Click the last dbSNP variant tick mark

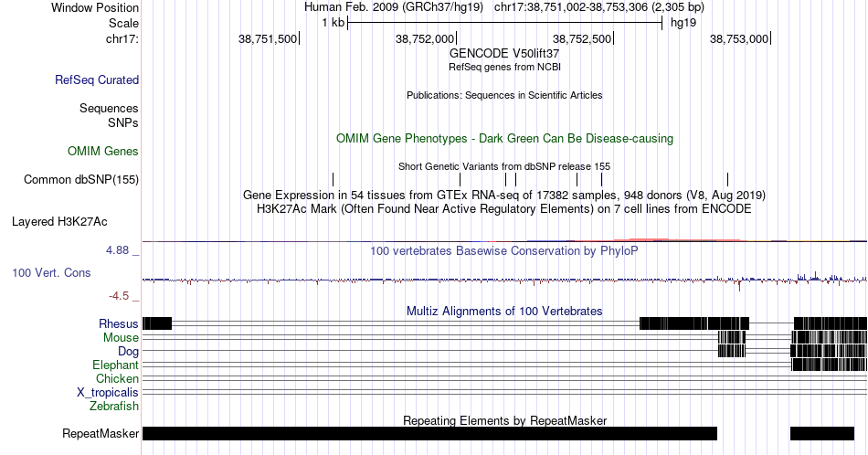[x=728, y=179]
